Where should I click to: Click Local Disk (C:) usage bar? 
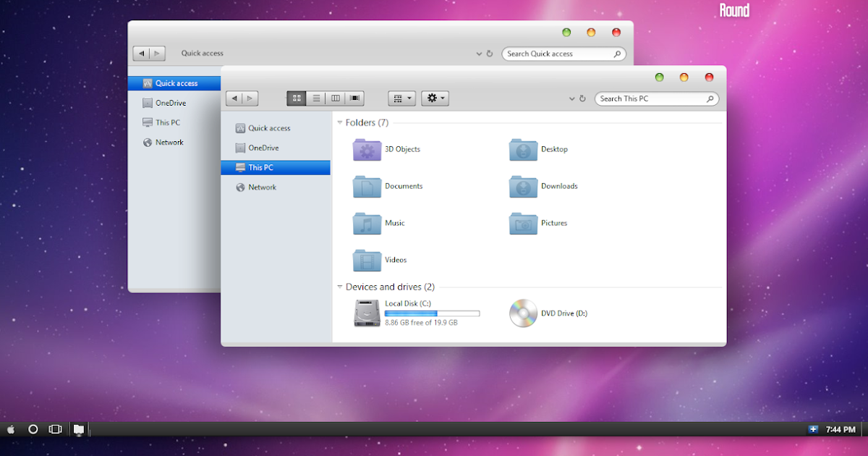432,313
